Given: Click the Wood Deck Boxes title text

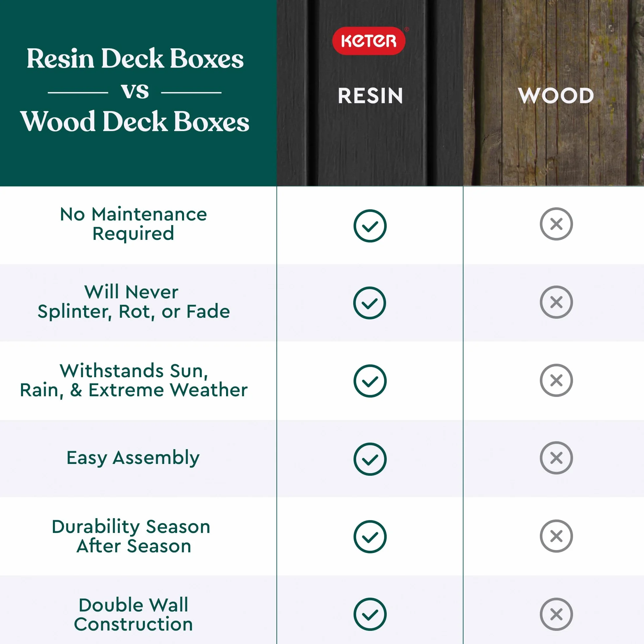Looking at the screenshot, I should pyautogui.click(x=135, y=121).
